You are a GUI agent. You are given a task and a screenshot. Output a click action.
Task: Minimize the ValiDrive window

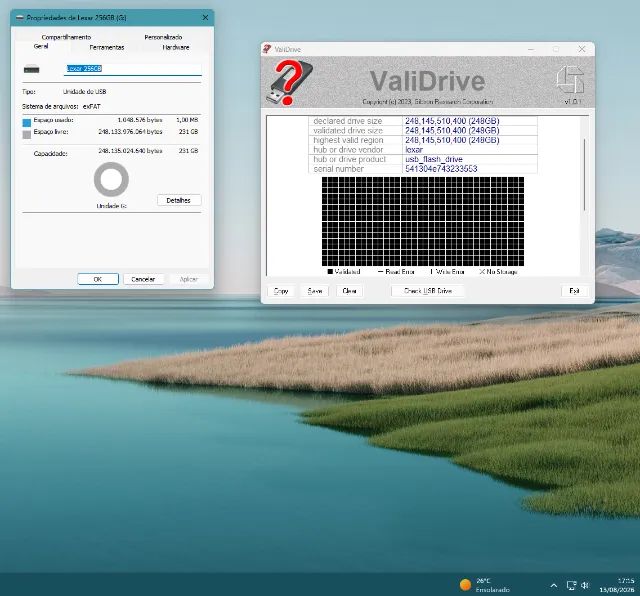click(x=531, y=49)
